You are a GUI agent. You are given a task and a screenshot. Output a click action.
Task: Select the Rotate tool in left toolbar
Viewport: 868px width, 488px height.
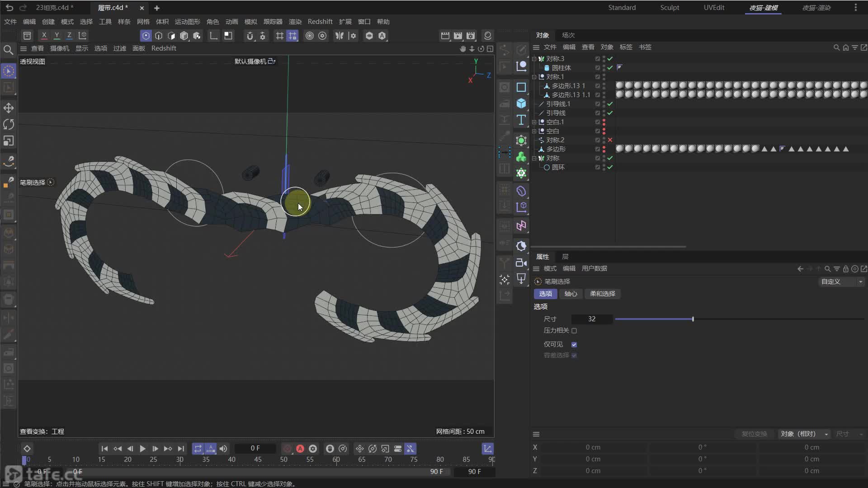pos(9,124)
